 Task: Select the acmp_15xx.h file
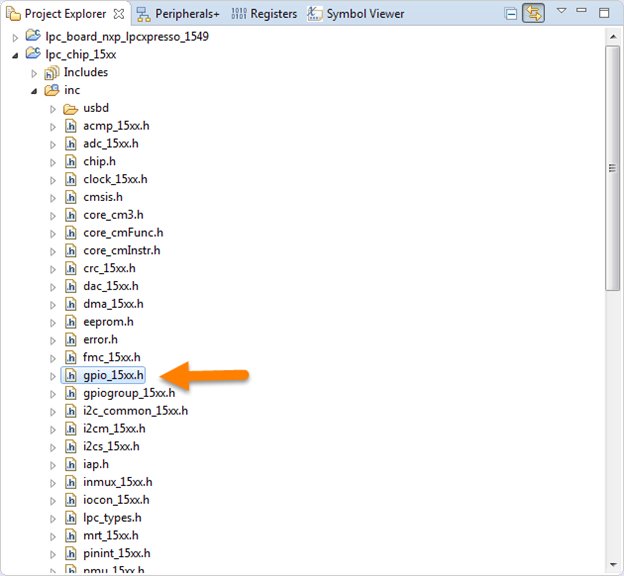(116, 126)
